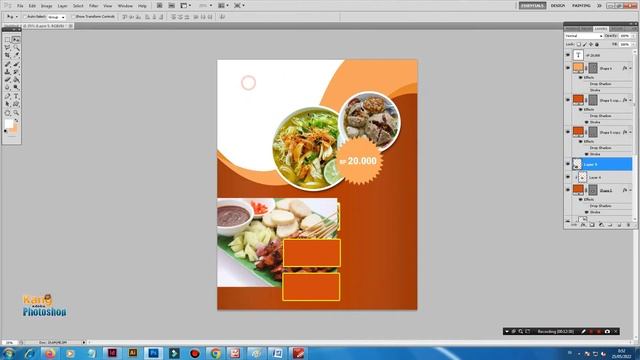Hide the Shape 6 layer

click(568, 68)
